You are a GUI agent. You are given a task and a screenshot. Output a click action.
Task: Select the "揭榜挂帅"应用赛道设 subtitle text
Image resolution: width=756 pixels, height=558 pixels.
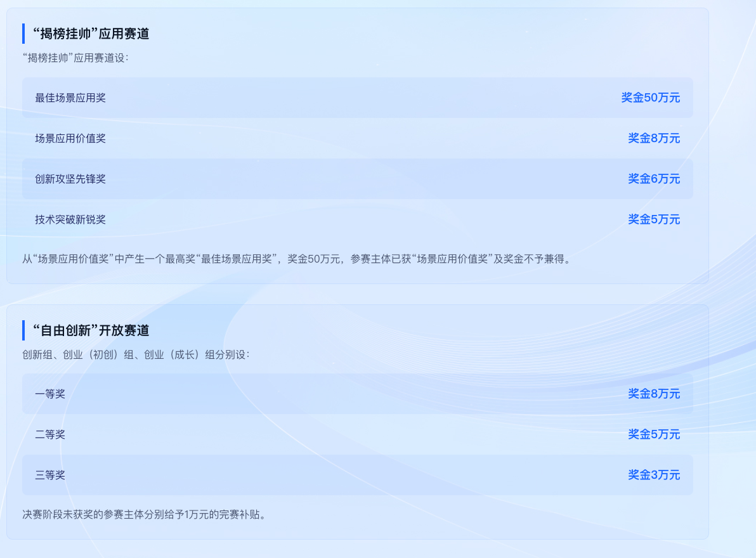[75, 58]
